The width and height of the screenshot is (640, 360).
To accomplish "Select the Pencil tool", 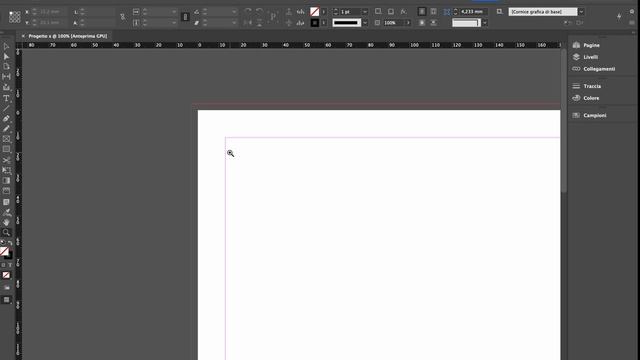I will pyautogui.click(x=6, y=129).
